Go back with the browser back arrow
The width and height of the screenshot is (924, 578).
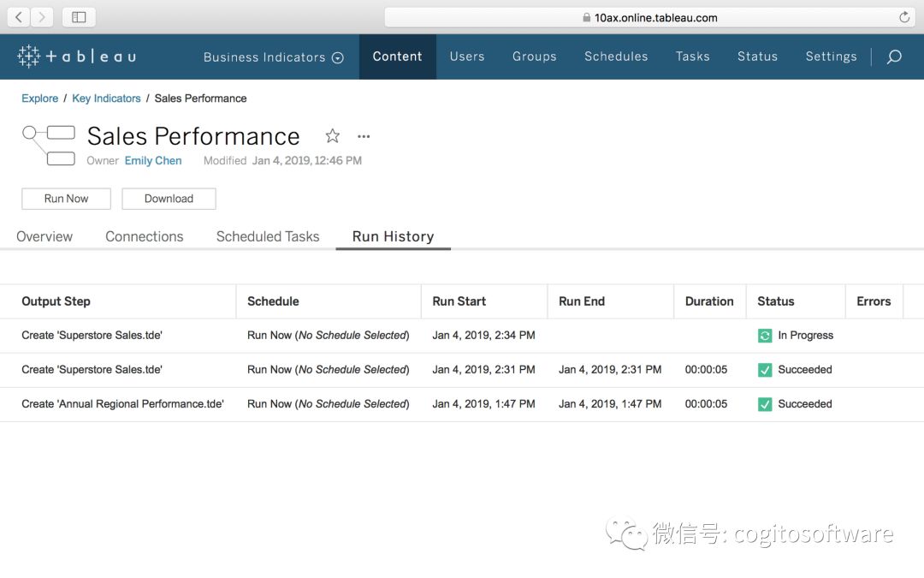tap(19, 17)
